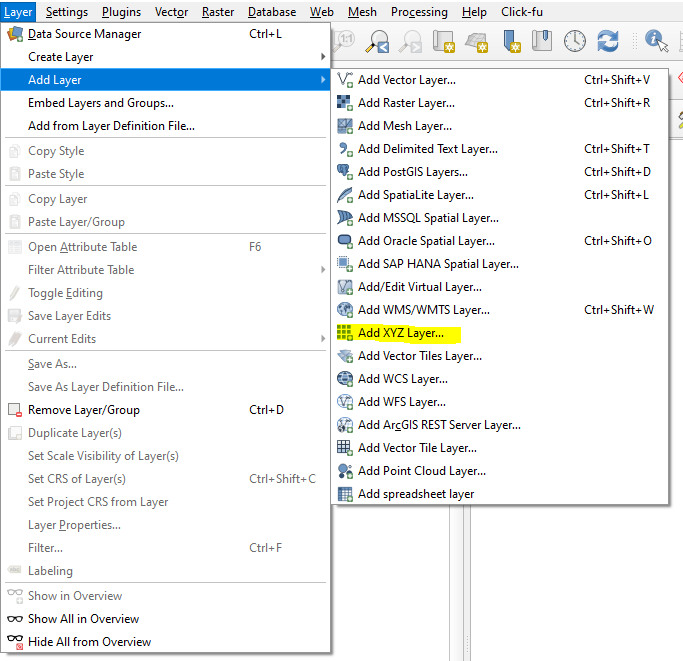Open the Database menu

point(272,12)
